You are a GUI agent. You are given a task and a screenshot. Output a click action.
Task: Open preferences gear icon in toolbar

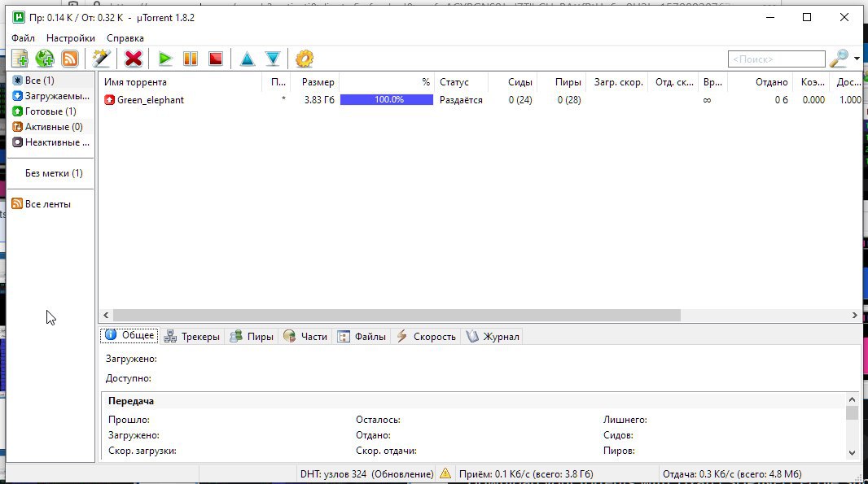(305, 59)
